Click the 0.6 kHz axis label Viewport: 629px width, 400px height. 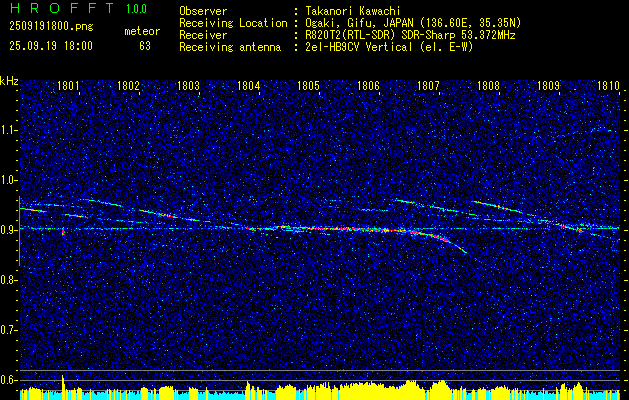9,380
